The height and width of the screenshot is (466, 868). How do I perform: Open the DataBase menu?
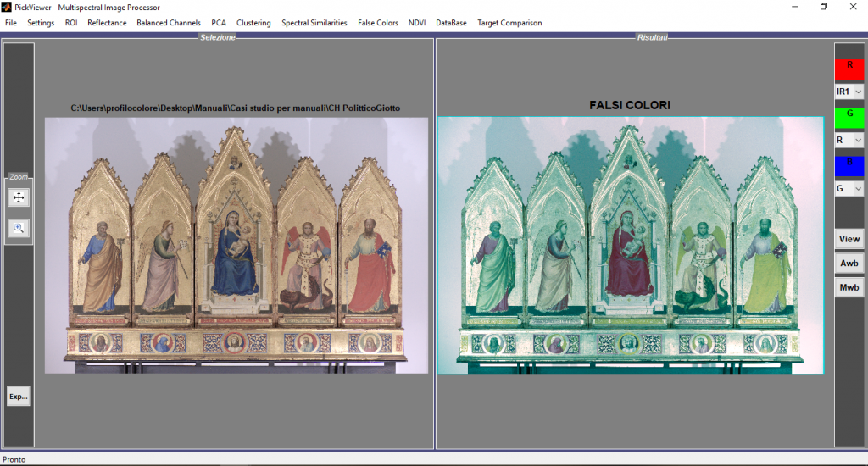(451, 23)
